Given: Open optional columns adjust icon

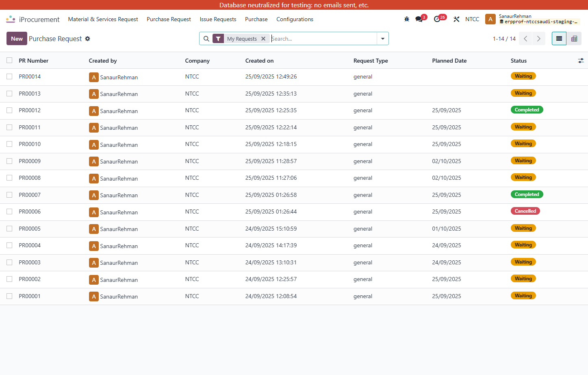Looking at the screenshot, I should coord(581,61).
